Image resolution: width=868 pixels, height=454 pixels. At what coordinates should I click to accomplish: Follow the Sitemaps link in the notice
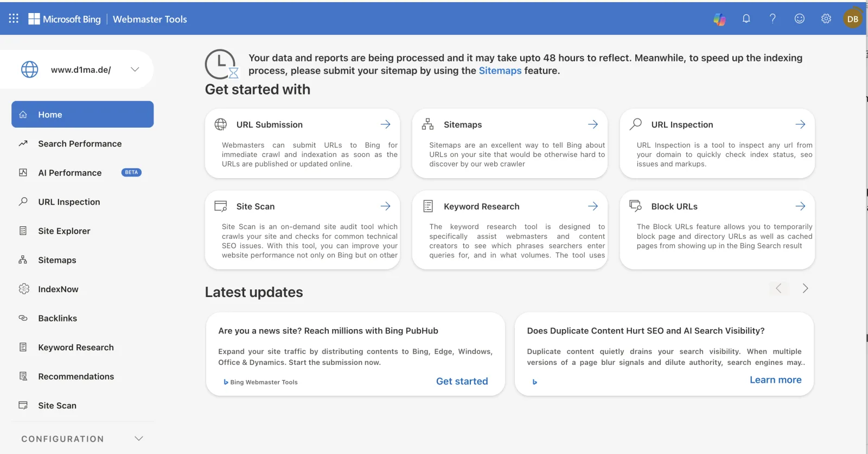[500, 71]
